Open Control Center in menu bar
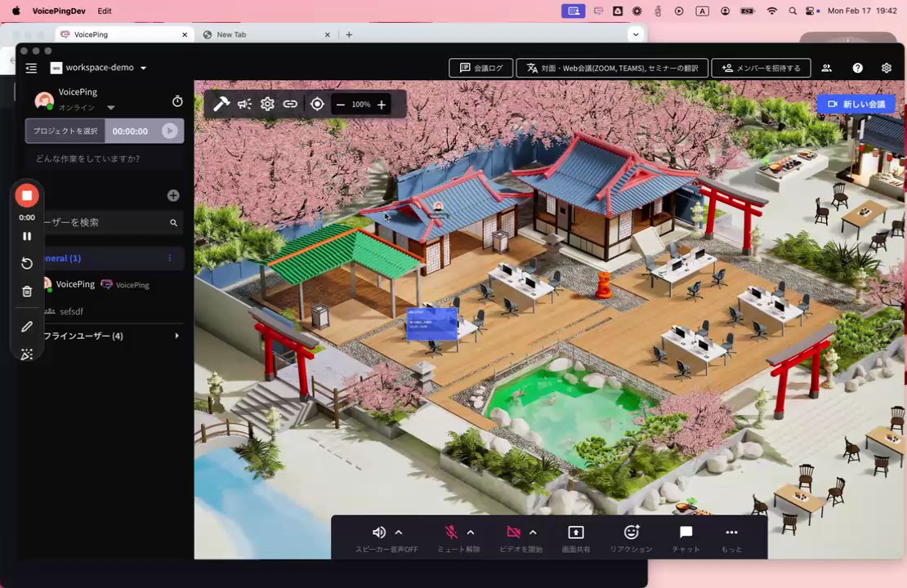This screenshot has height=588, width=907. (810, 11)
